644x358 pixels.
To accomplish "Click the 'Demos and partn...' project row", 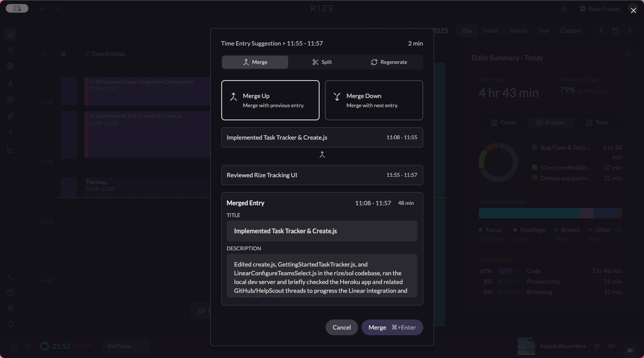I will (x=577, y=178).
